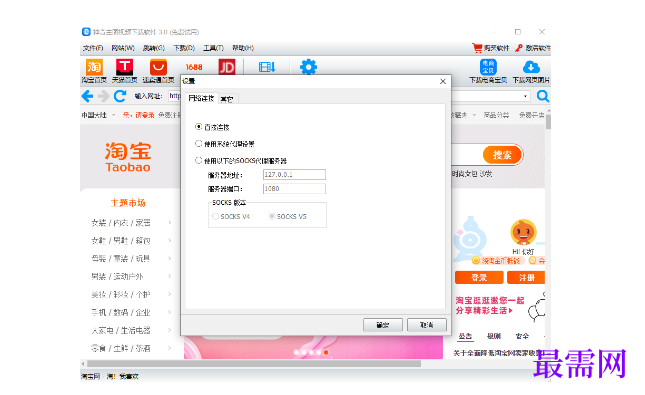Open the 工具(T) menu
Image resolution: width=645 pixels, height=395 pixels.
point(213,48)
